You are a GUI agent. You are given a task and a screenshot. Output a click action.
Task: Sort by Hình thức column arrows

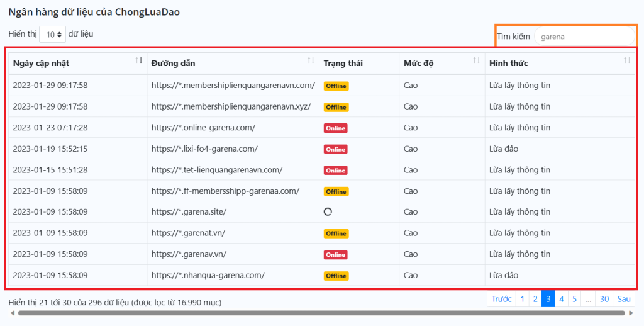coord(627,60)
